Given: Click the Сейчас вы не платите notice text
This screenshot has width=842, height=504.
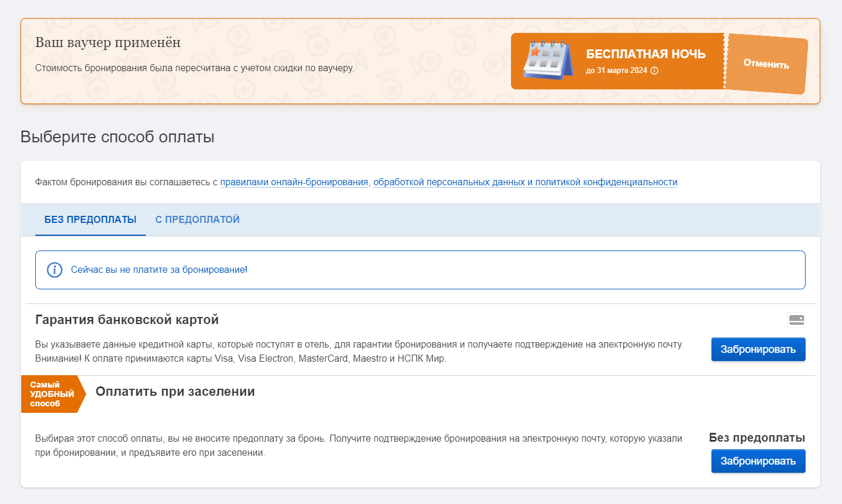Looking at the screenshot, I should [x=159, y=270].
